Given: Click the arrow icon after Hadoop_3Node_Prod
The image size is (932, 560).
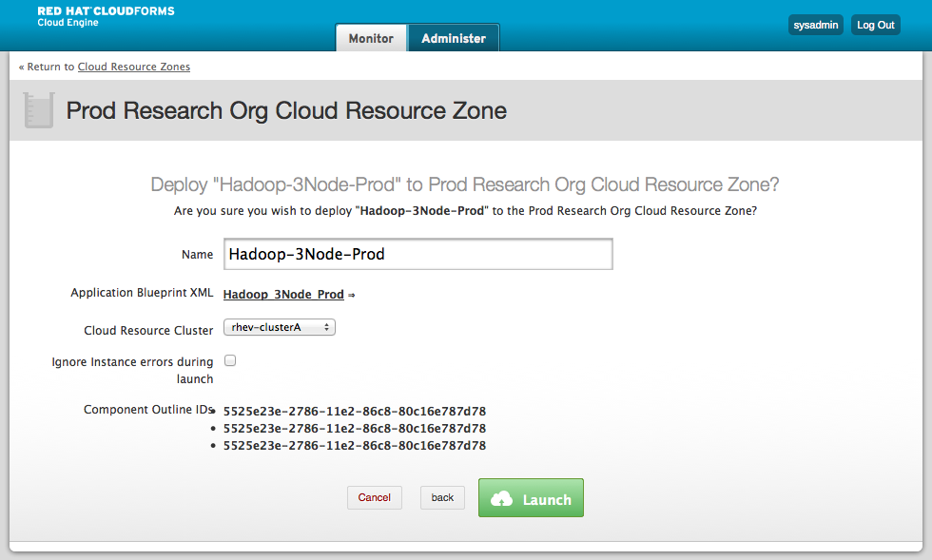Looking at the screenshot, I should point(351,296).
